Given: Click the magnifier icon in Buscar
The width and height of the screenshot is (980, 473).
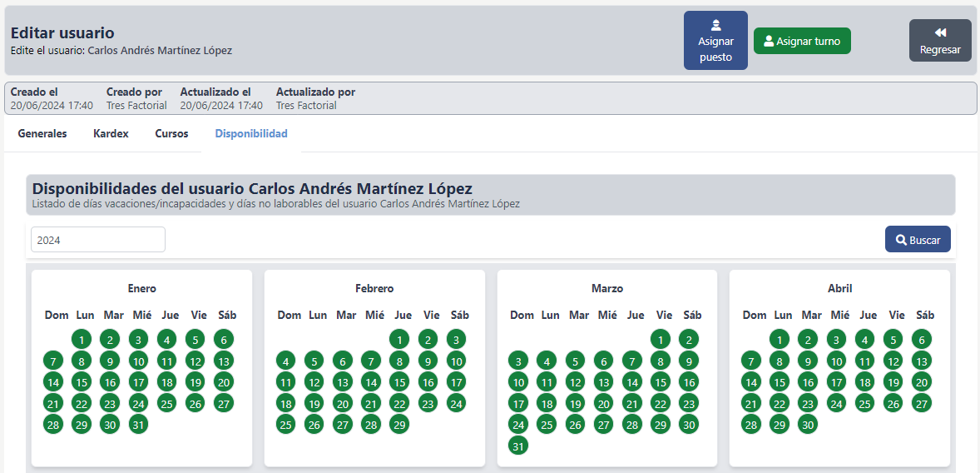Looking at the screenshot, I should pyautogui.click(x=901, y=240).
